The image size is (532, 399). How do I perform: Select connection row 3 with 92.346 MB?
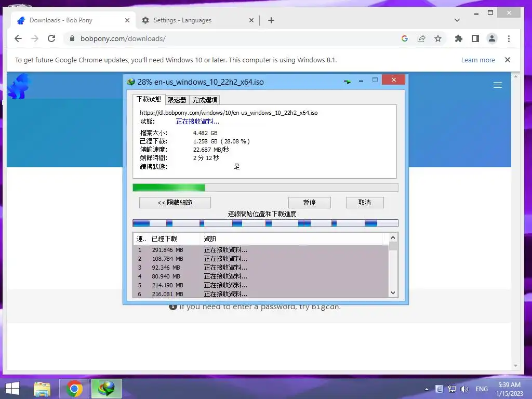click(x=261, y=268)
